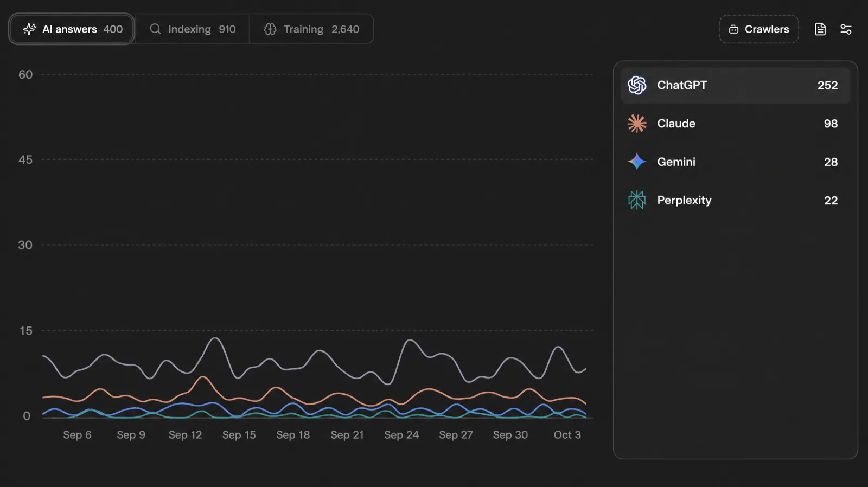This screenshot has height=487, width=868.
Task: Click the brain icon on Training
Action: (x=270, y=29)
